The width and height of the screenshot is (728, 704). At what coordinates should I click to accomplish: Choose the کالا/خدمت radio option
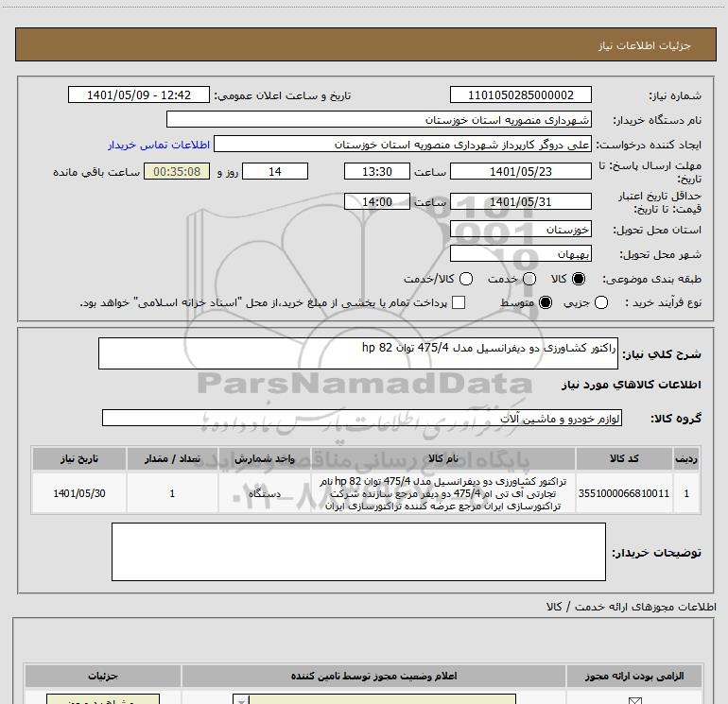[x=466, y=279]
